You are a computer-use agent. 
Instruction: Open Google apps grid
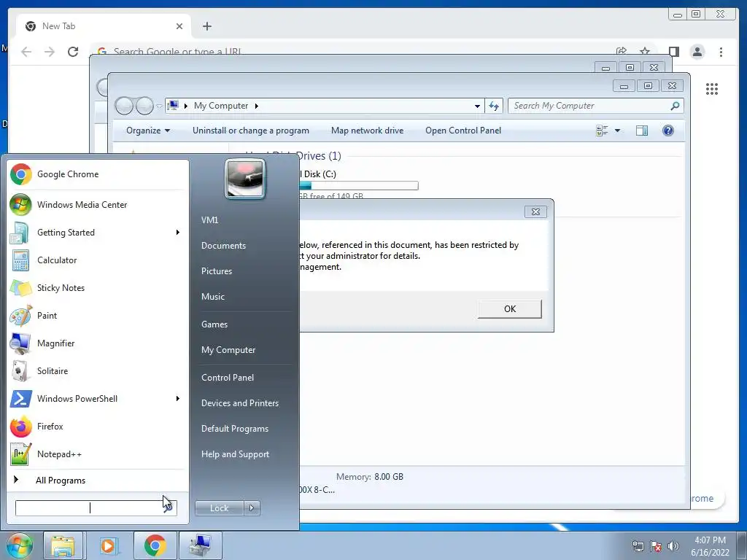point(712,88)
